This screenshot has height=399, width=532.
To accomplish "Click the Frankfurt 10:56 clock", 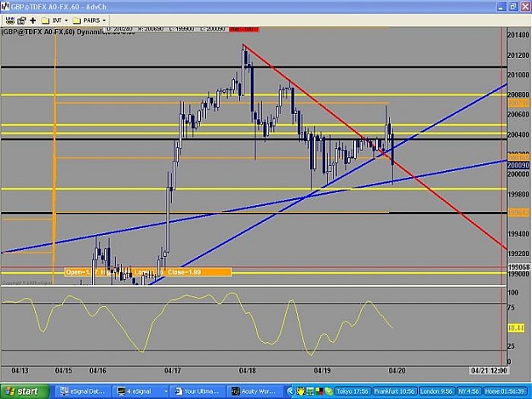I will click(394, 391).
